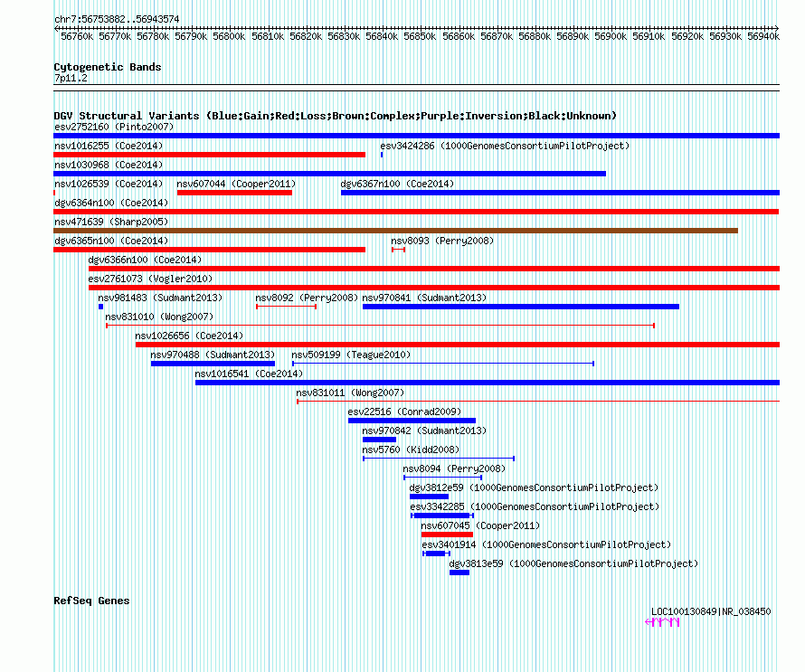
Task: Click the 56800k ruler tick label
Action: [x=229, y=36]
